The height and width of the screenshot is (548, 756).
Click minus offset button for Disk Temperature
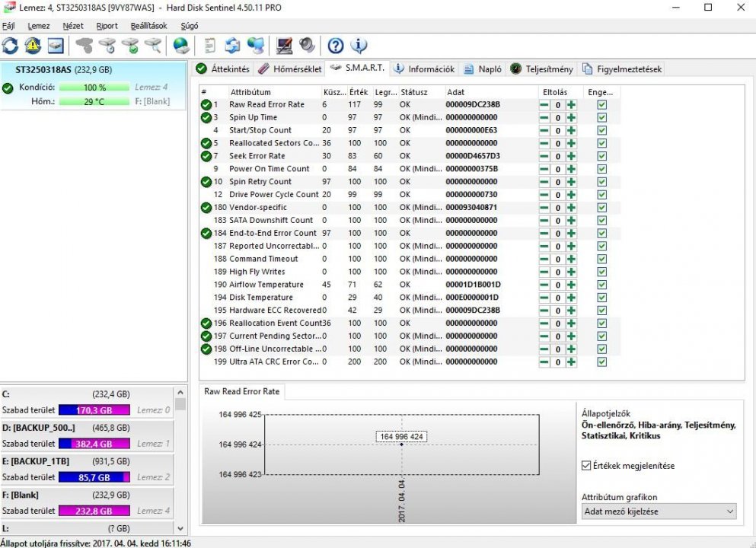click(x=544, y=298)
